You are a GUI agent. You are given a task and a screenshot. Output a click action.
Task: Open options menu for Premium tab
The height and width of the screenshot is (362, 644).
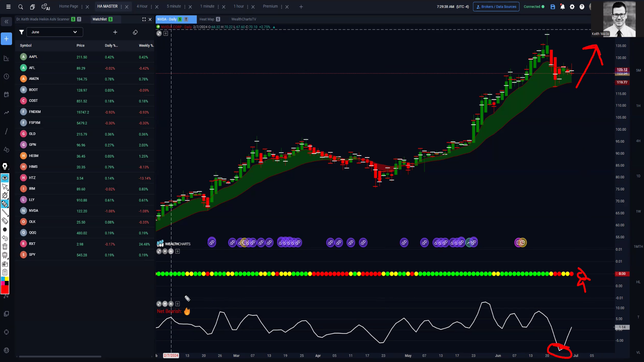[281, 7]
